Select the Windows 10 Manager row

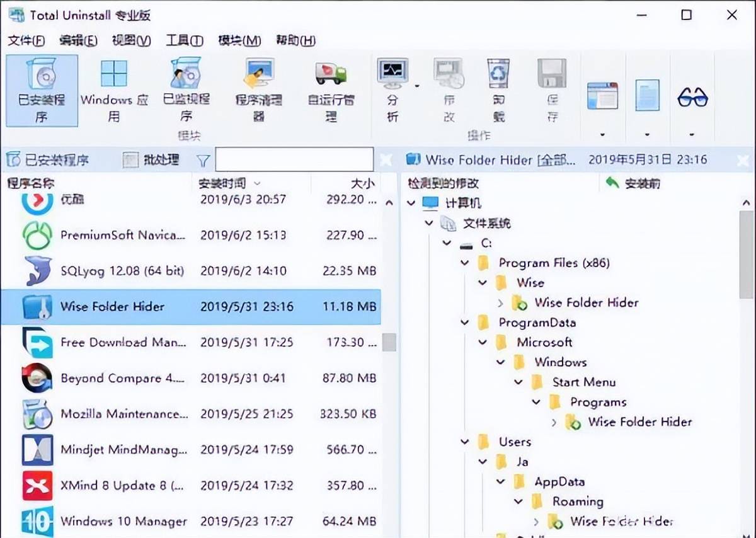191,521
